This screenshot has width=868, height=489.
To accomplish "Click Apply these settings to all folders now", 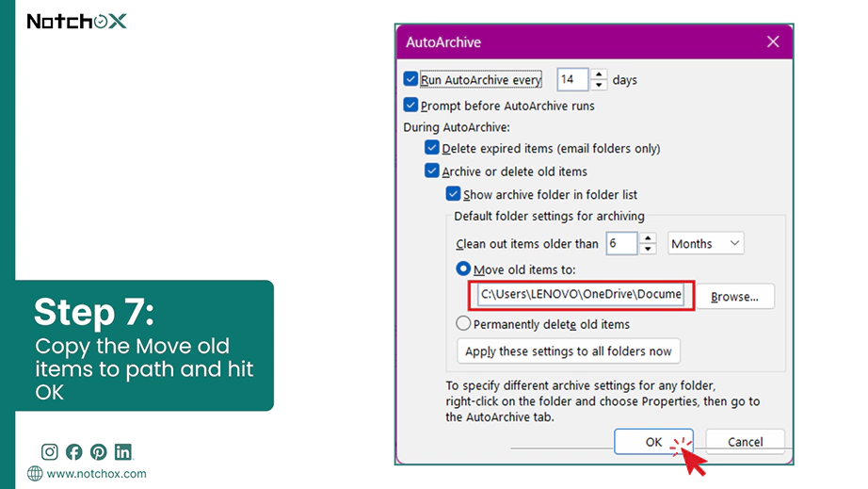I will pyautogui.click(x=569, y=351).
